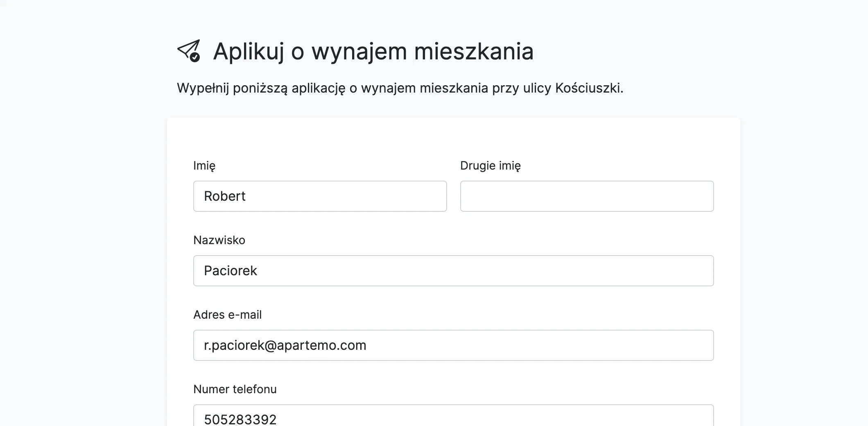Viewport: 868px width, 426px height.
Task: Click the checkmark badge on plane icon
Action: point(195,57)
